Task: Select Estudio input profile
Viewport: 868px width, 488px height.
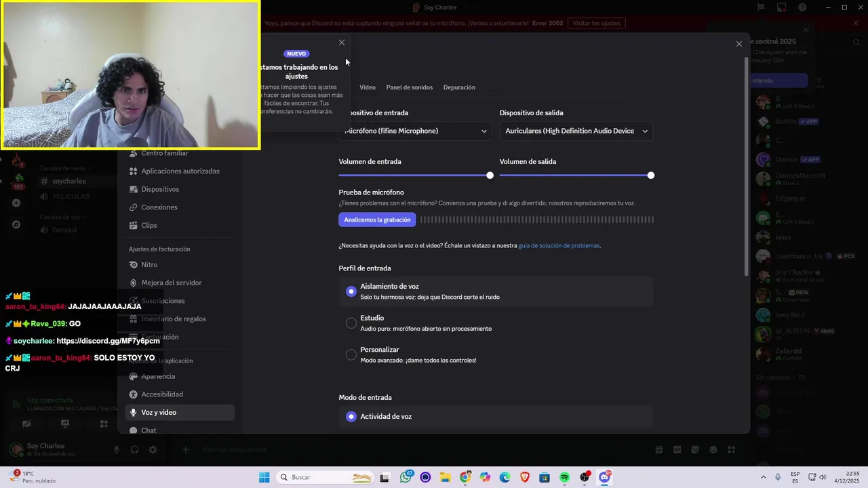Action: (496, 323)
